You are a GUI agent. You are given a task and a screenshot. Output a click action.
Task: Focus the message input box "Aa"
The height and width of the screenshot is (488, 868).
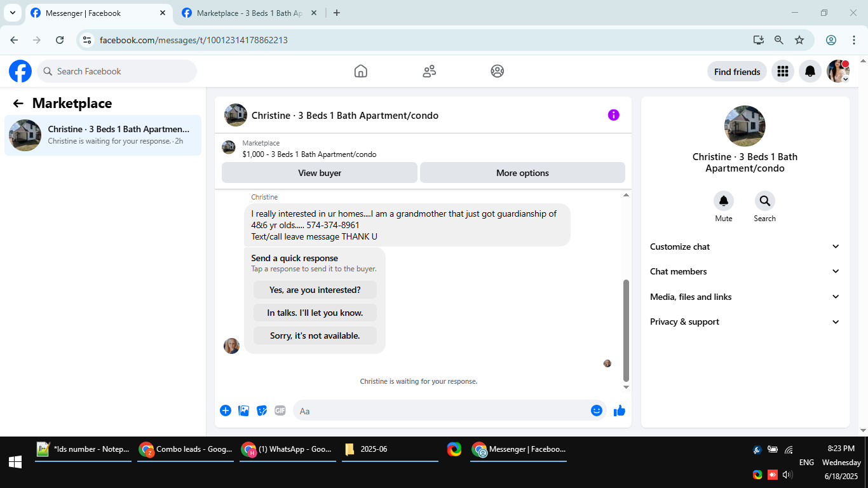tap(450, 410)
